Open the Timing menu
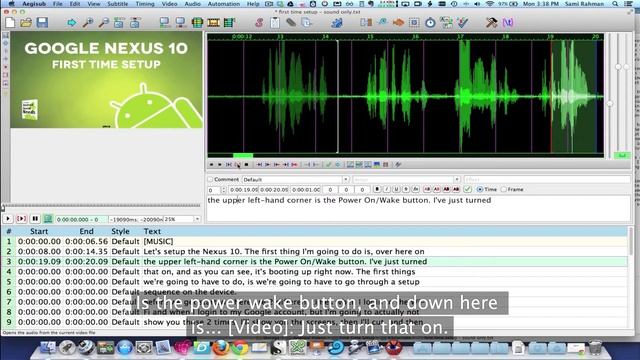The width and height of the screenshot is (640, 360). coord(145,4)
